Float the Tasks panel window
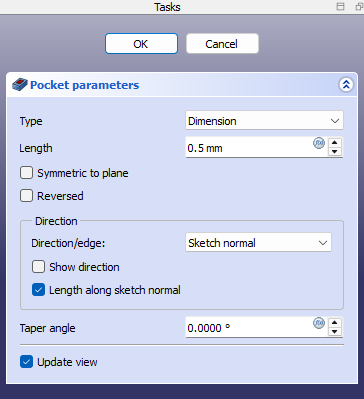The image size is (364, 399). [359, 7]
